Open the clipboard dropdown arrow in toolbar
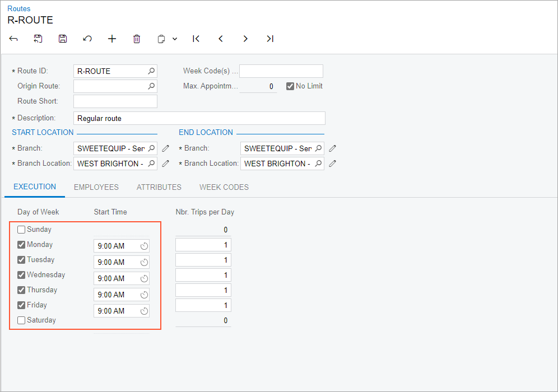Image resolution: width=558 pixels, height=392 pixels. (x=175, y=39)
